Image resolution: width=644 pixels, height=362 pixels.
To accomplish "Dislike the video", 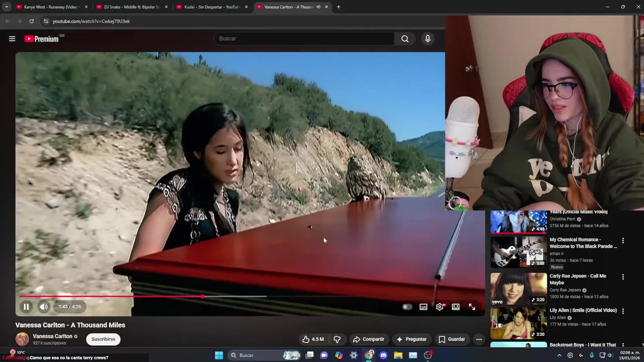I will 337,339.
